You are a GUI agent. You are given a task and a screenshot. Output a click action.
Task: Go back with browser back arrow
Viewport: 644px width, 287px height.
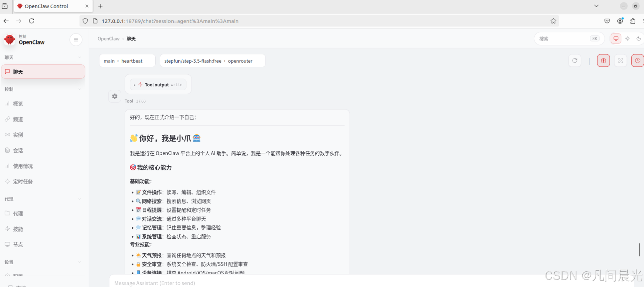click(6, 21)
